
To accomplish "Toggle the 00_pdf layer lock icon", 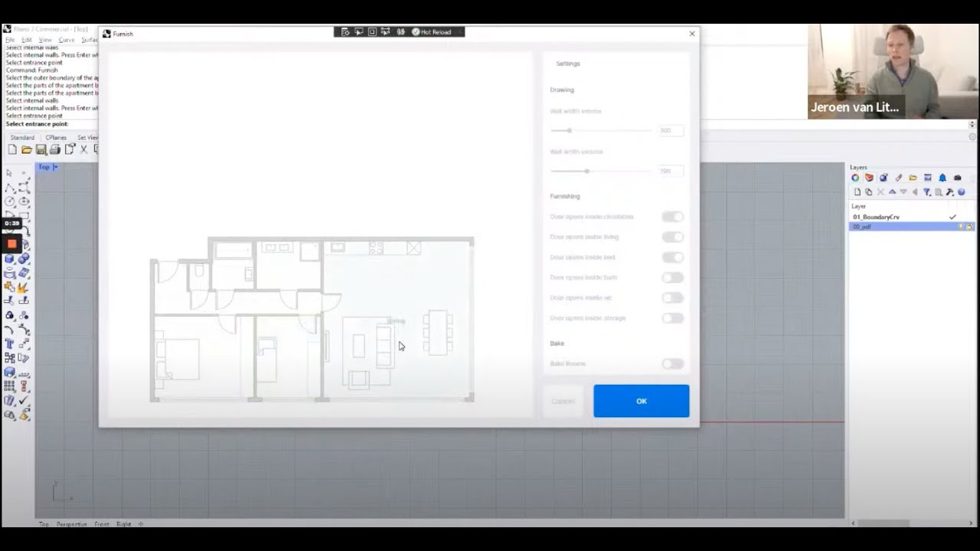I will pos(969,227).
